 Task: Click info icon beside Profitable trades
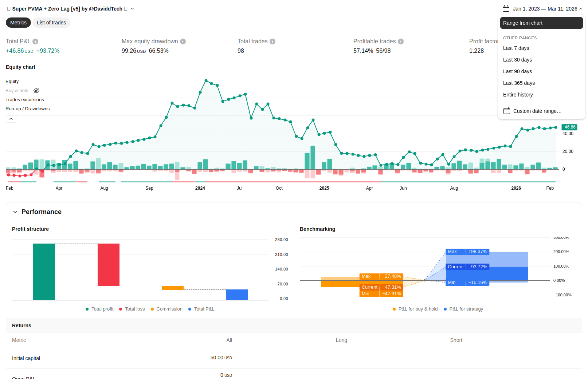tap(401, 42)
